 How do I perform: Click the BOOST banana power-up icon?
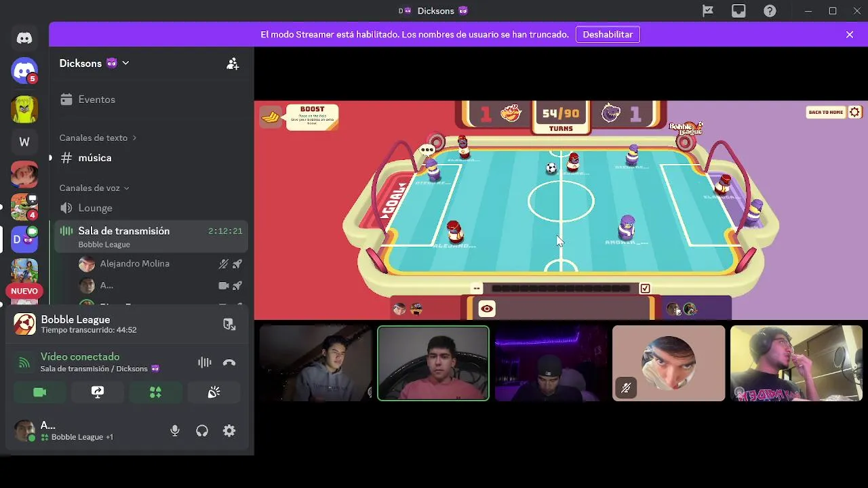(x=271, y=117)
